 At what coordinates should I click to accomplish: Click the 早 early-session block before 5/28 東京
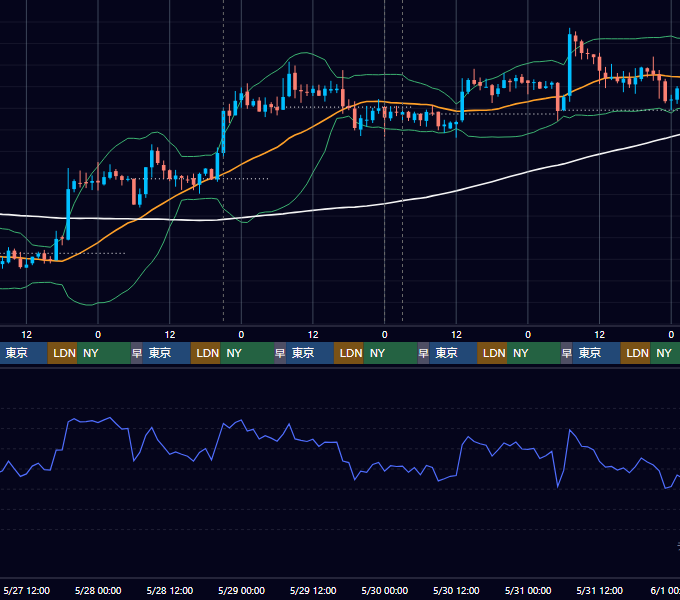click(137, 353)
